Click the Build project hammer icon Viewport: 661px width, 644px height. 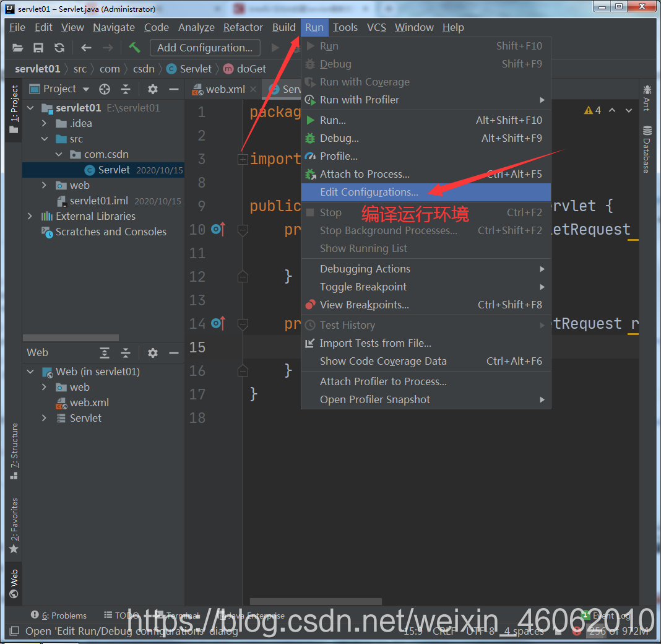click(134, 47)
